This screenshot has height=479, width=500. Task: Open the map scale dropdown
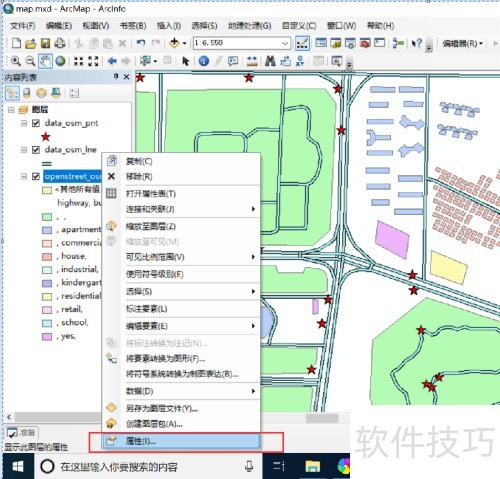pyautogui.click(x=285, y=43)
